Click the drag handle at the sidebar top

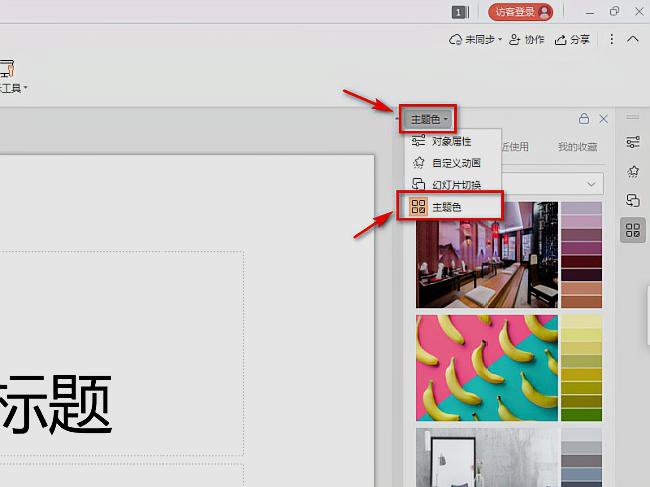click(x=633, y=117)
